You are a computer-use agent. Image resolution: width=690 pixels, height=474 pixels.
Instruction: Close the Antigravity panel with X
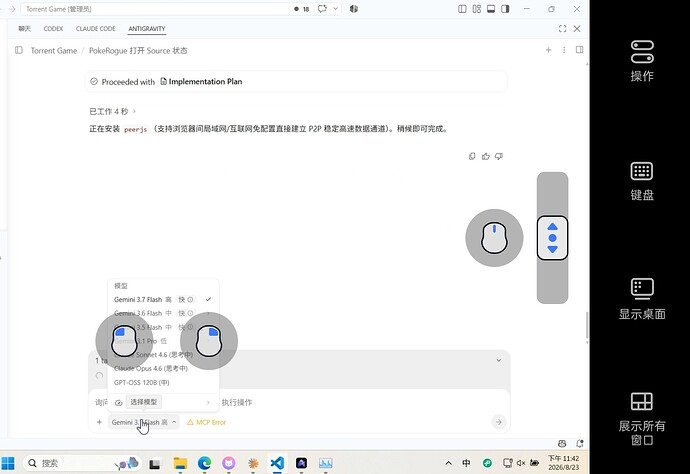(577, 29)
